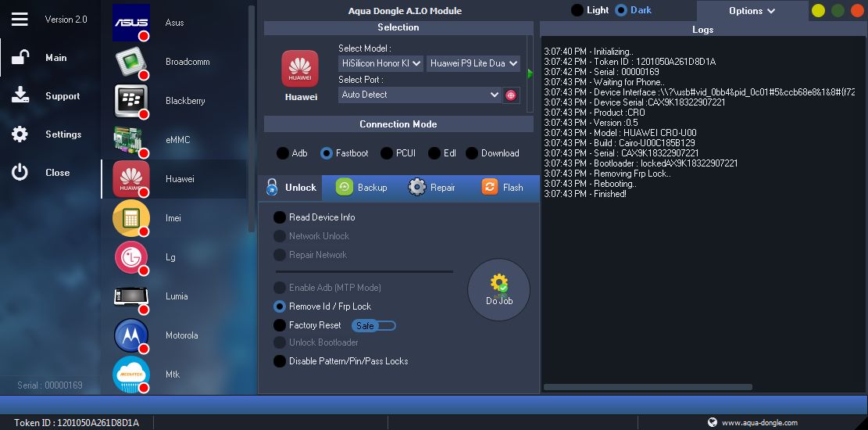Click Support in the left menu
This screenshot has height=430, width=868.
pos(63,96)
